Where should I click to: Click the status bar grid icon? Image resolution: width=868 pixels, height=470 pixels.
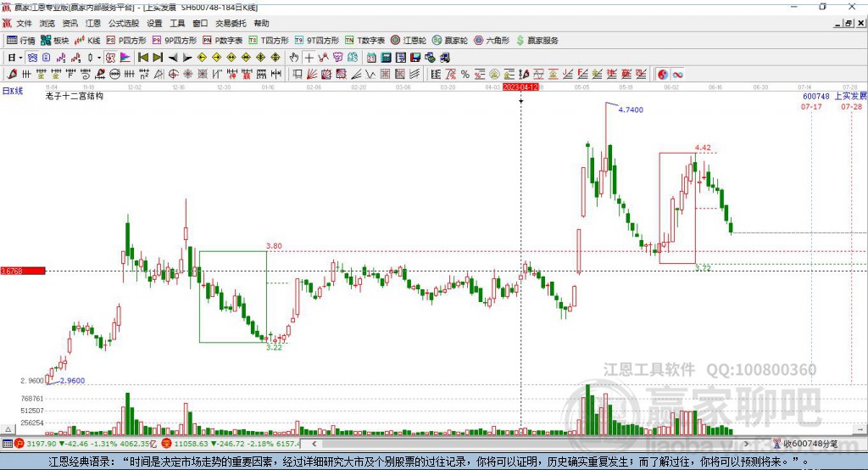pyautogui.click(x=7, y=444)
